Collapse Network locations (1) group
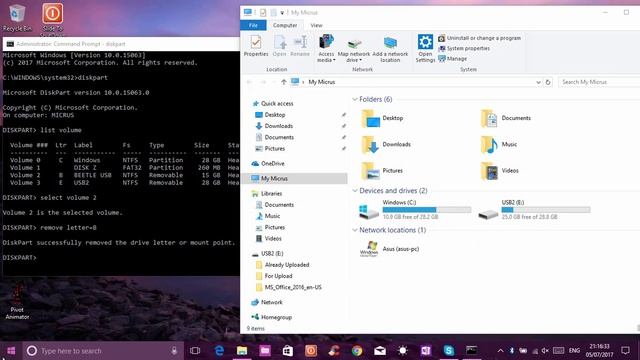The height and width of the screenshot is (360, 640). 355,230
